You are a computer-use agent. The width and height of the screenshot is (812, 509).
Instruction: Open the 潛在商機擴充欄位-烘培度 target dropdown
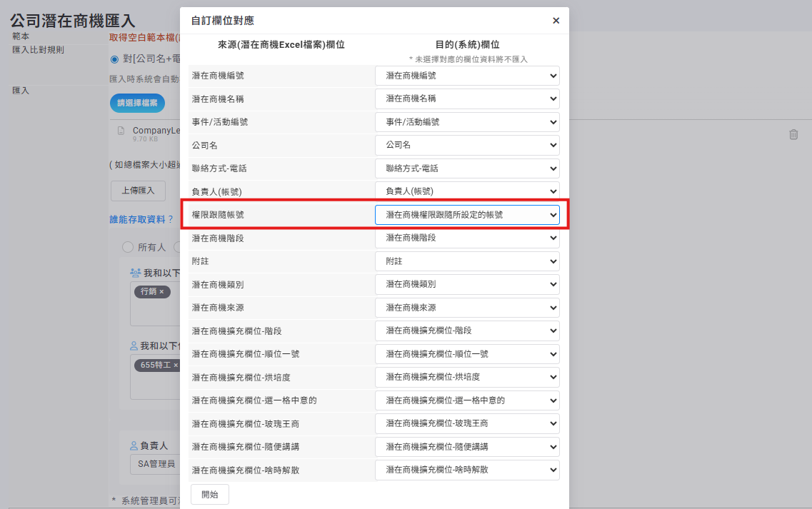(467, 377)
